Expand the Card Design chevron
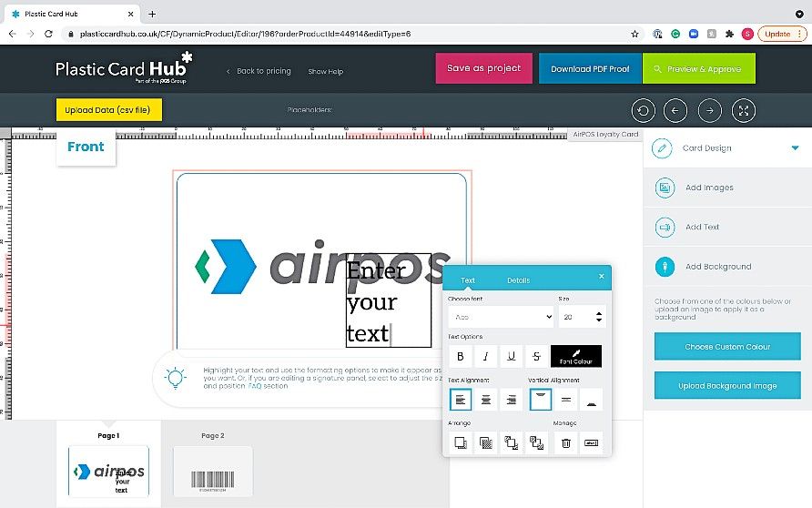This screenshot has height=508, width=812. point(795,148)
